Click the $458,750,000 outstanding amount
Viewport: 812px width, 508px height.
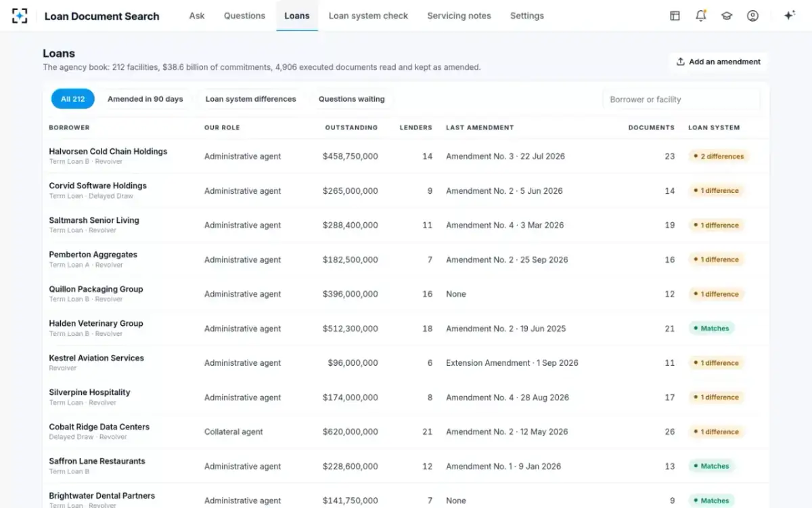(x=351, y=156)
